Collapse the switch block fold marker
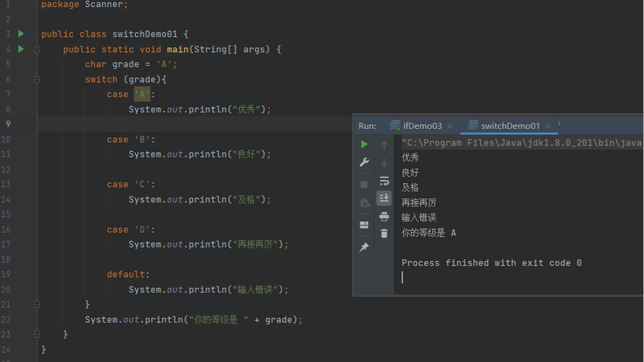The image size is (644, 362). point(37,80)
